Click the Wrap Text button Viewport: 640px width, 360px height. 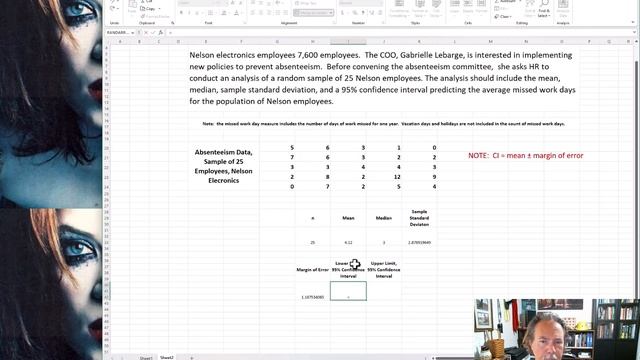(305, 3)
